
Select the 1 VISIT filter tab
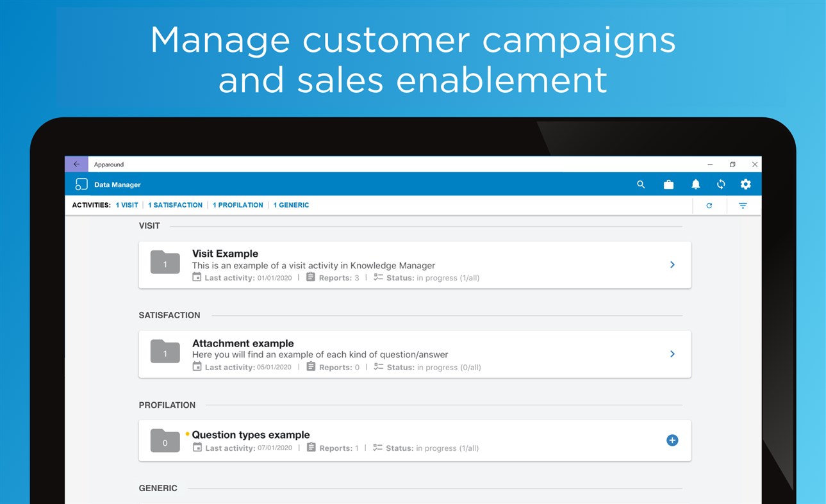click(127, 205)
